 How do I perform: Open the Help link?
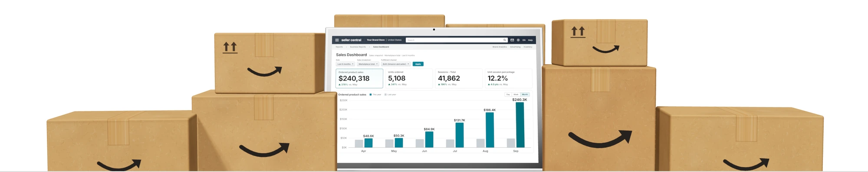tap(530, 40)
